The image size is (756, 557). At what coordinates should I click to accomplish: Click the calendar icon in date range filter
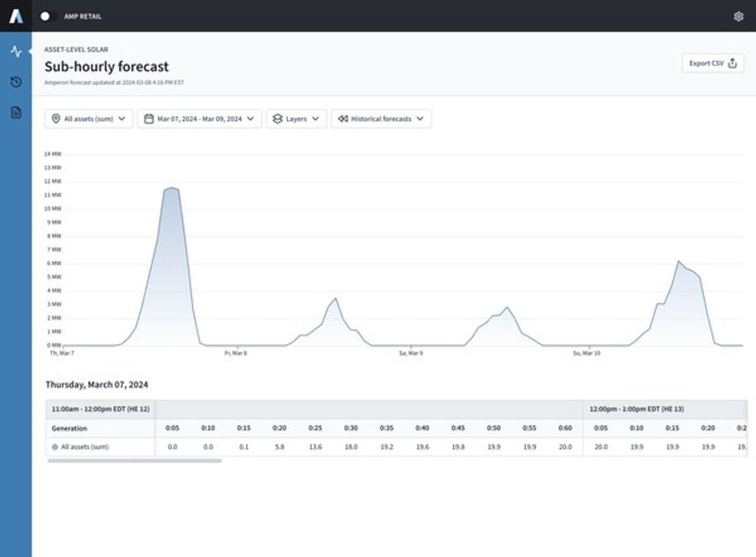150,118
